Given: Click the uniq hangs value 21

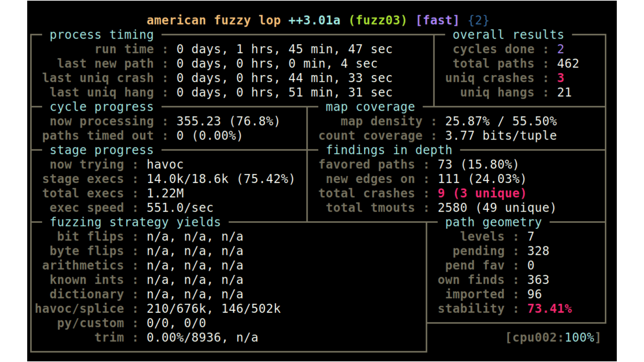Looking at the screenshot, I should 564,93.
